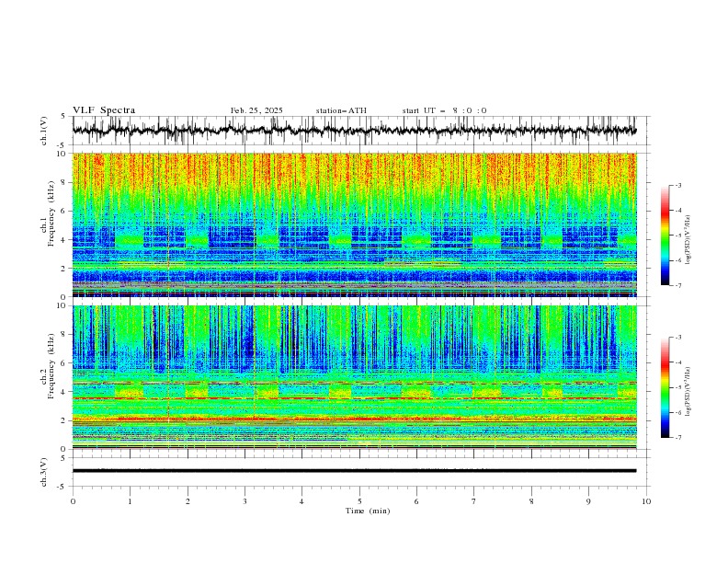Image resolution: width=728 pixels, height=563 pixels.
Task: Click the "Time (min)" axis label
Action: click(x=368, y=511)
